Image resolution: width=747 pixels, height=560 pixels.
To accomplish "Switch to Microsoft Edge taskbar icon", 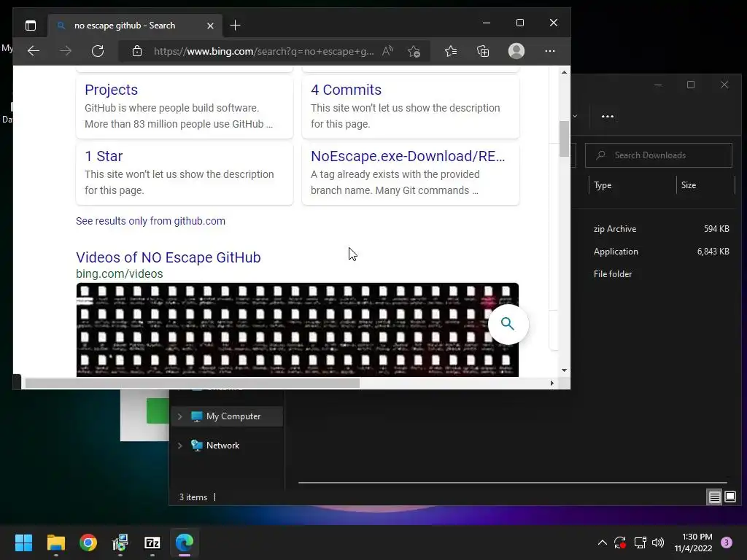I will click(x=185, y=542).
